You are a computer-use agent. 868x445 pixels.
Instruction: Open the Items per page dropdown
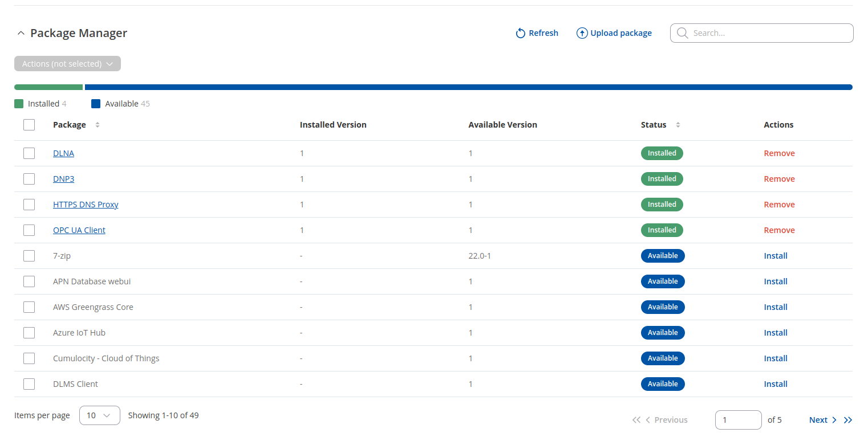(x=99, y=415)
